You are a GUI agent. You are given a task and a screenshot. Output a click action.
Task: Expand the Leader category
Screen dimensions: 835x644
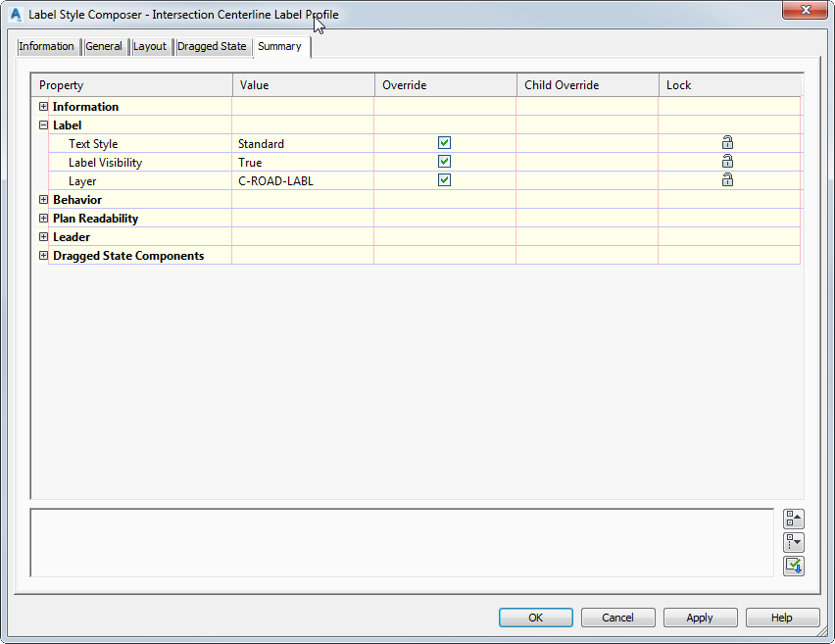[x=43, y=236]
